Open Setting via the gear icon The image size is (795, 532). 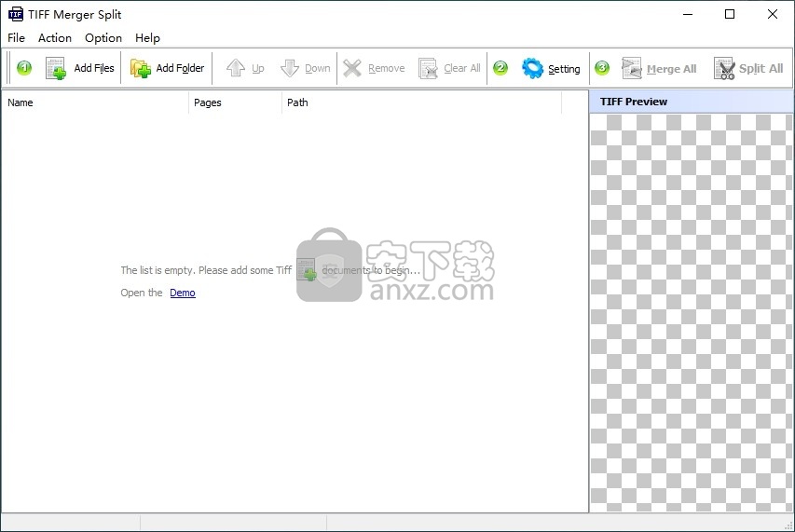532,68
